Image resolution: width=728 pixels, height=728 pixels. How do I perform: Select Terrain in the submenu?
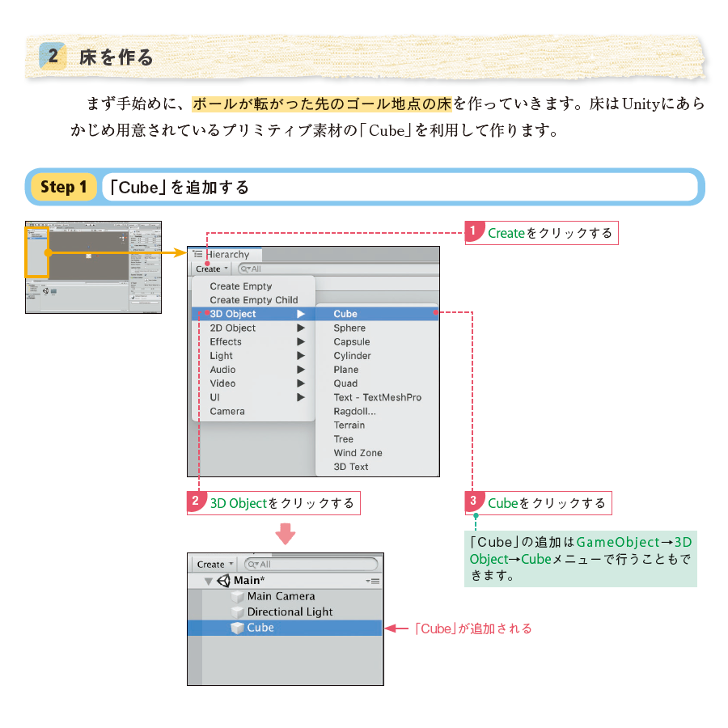click(377, 425)
